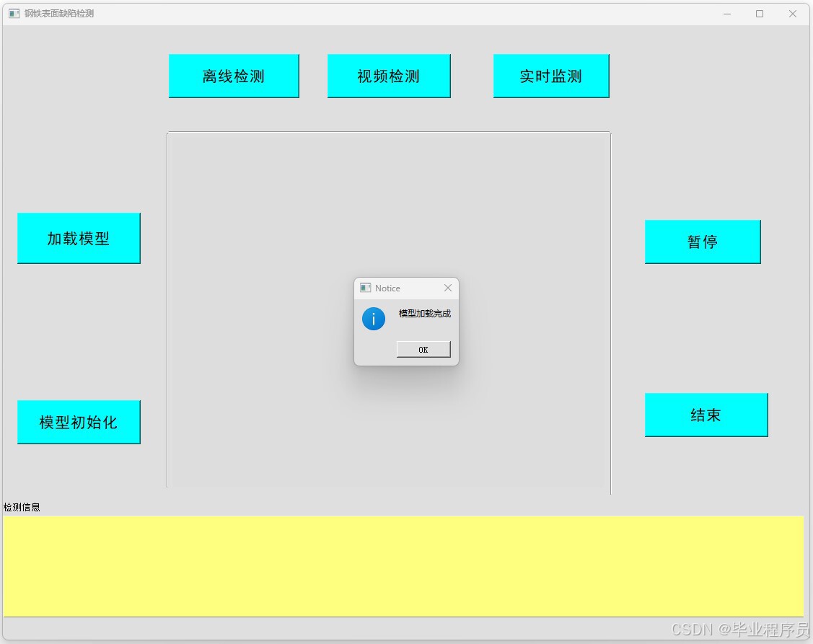Viewport: 813px width, 644px height.
Task: Click the Notice dialog title icon
Action: point(366,288)
